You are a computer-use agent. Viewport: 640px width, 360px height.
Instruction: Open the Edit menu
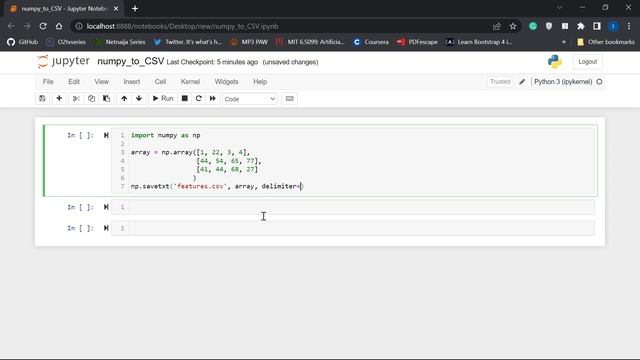pos(74,82)
